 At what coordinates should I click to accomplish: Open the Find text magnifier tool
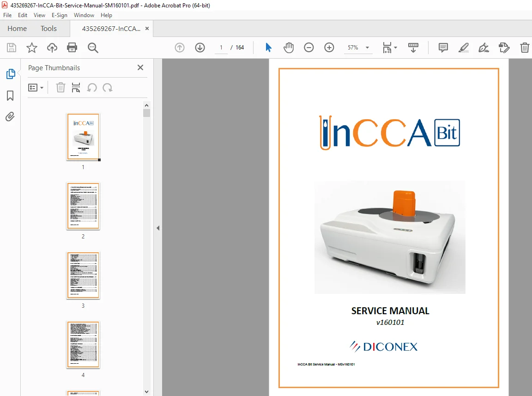(93, 48)
